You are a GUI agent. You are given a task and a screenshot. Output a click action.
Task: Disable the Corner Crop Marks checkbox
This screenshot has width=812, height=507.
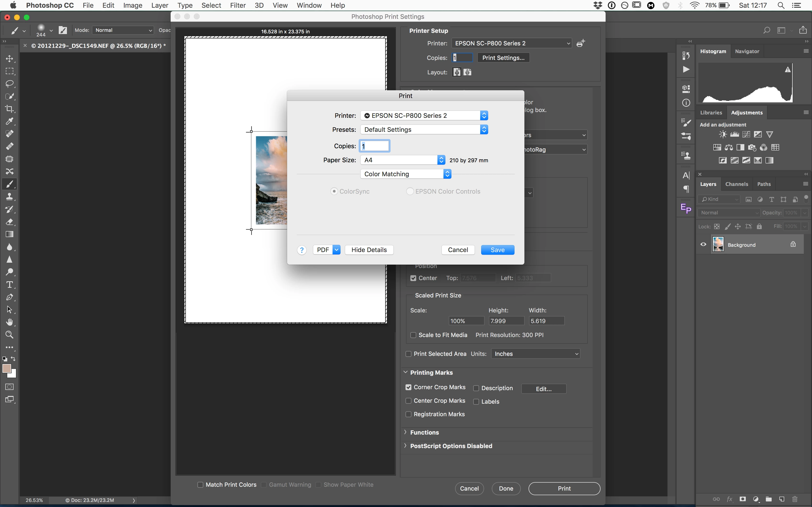[x=408, y=387]
